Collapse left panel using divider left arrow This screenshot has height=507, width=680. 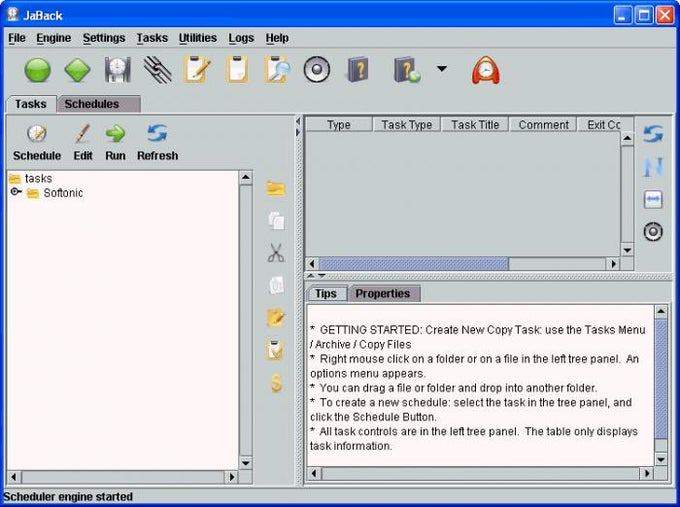point(298,121)
